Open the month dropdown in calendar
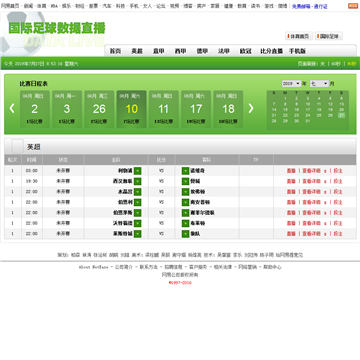Viewport: 360px width, 360px height. (x=319, y=84)
